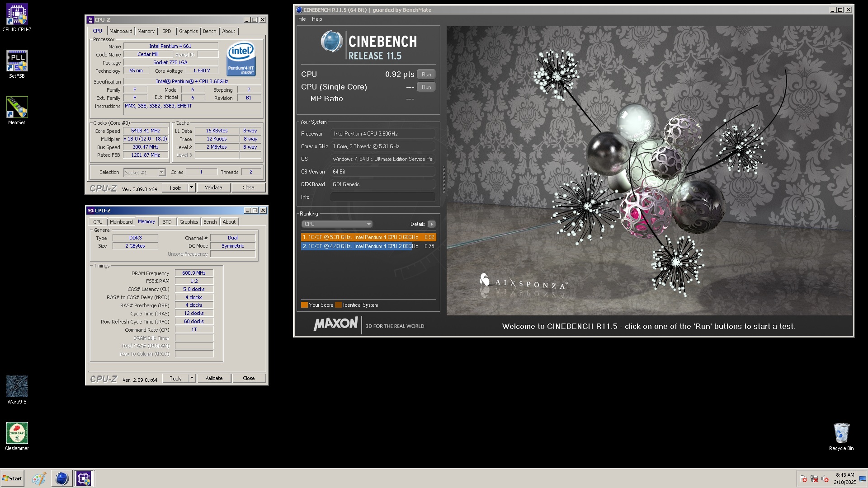Image resolution: width=868 pixels, height=488 pixels.
Task: Click the upper CPU-Z window title icon
Action: pos(90,20)
